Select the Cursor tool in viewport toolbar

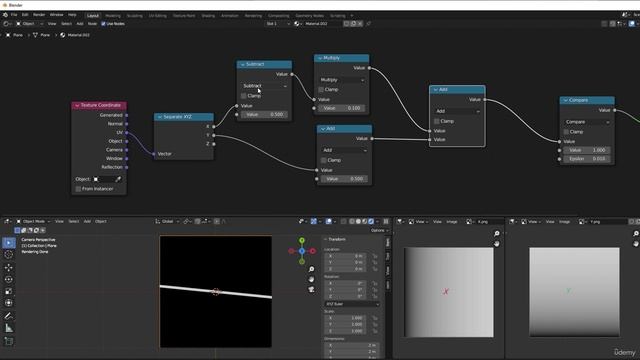(9, 255)
